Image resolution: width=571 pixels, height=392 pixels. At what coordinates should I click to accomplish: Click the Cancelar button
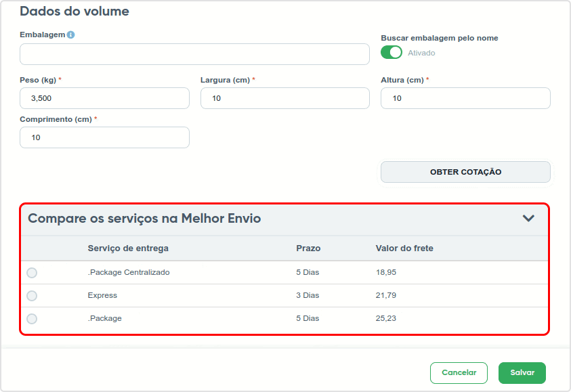point(459,373)
